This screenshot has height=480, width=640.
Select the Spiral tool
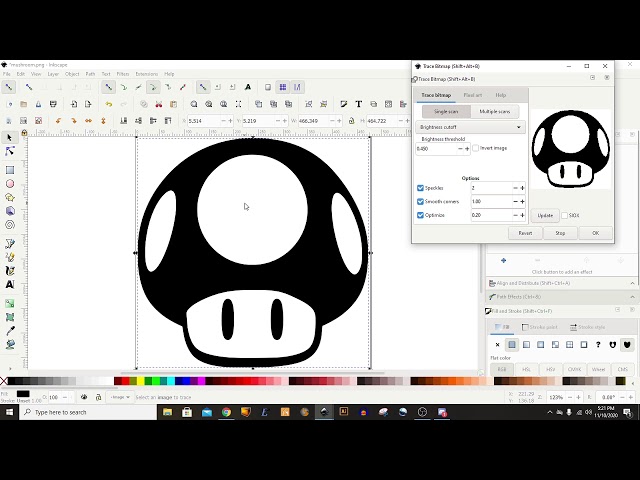tap(10, 224)
